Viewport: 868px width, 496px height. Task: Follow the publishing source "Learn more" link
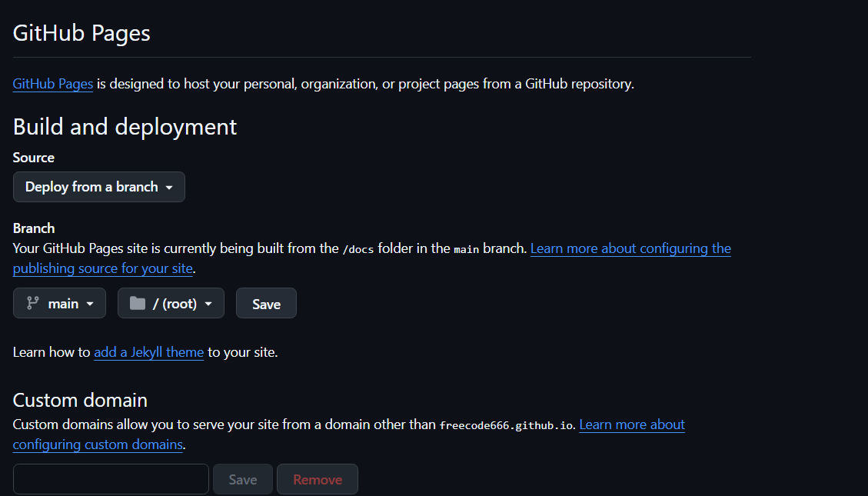[x=630, y=248]
